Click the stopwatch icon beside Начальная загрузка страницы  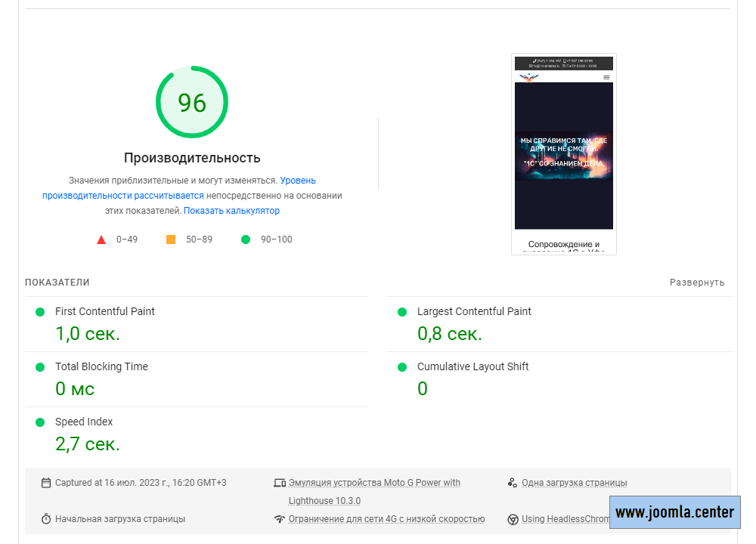[46, 519]
